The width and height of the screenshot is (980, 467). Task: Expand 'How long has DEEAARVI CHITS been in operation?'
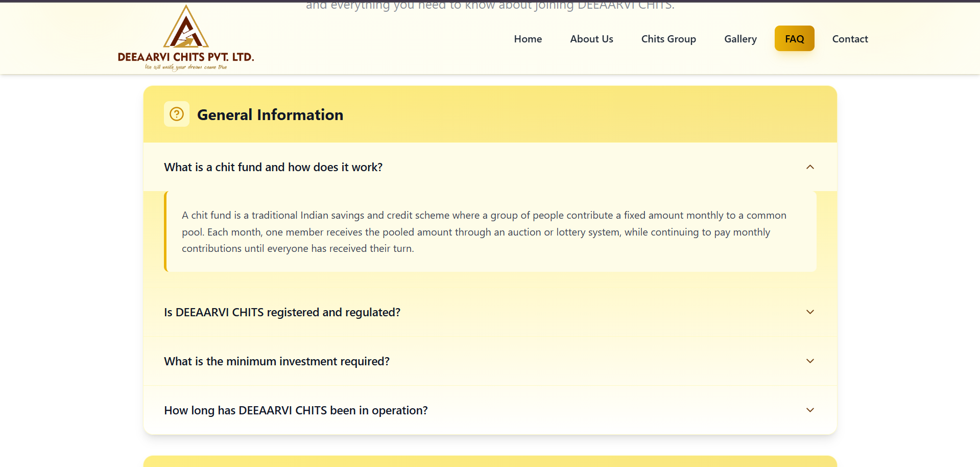pos(296,410)
